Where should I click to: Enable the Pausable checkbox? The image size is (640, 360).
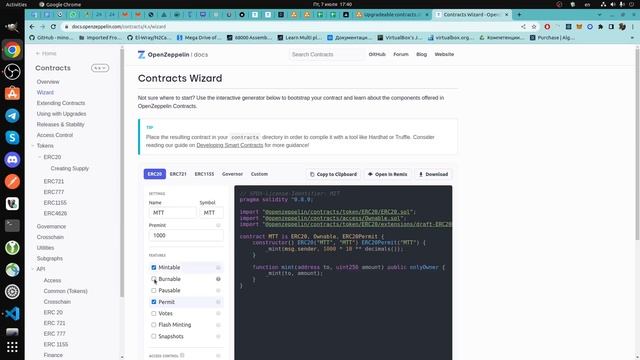tap(154, 290)
